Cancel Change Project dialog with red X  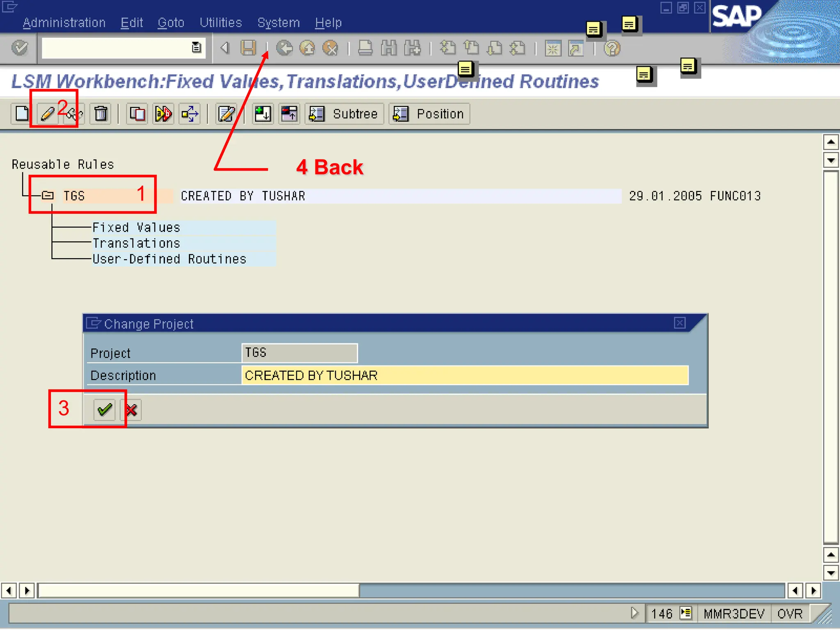[132, 409]
